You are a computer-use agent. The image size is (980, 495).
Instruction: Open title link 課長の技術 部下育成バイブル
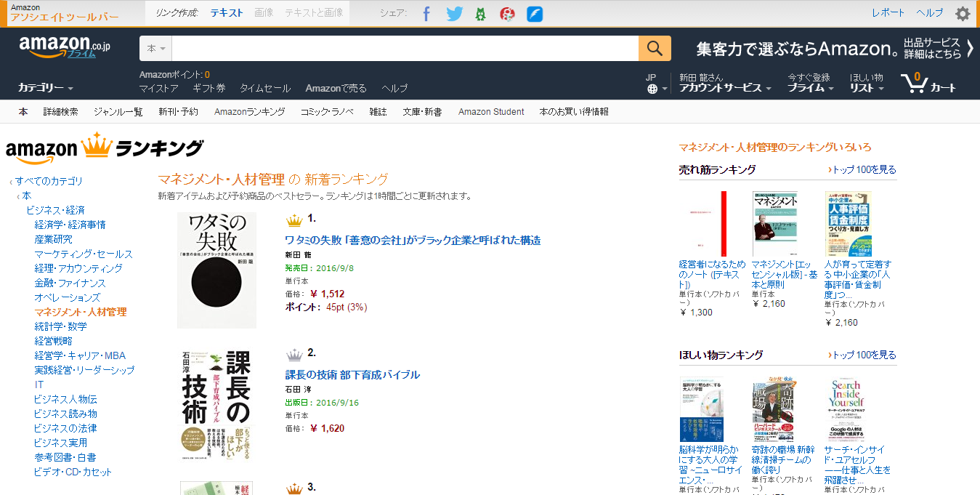[x=352, y=374]
